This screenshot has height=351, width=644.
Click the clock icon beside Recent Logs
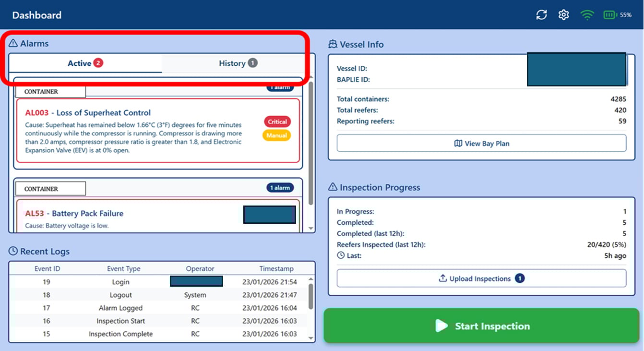[x=13, y=251]
